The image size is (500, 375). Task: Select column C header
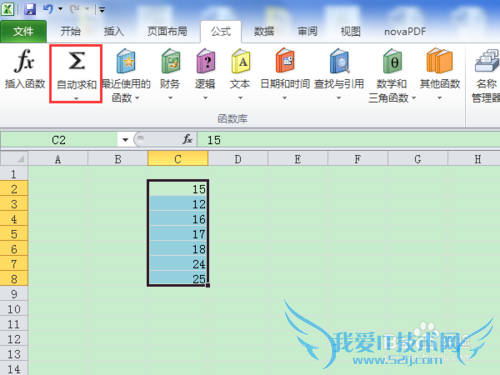pos(178,159)
